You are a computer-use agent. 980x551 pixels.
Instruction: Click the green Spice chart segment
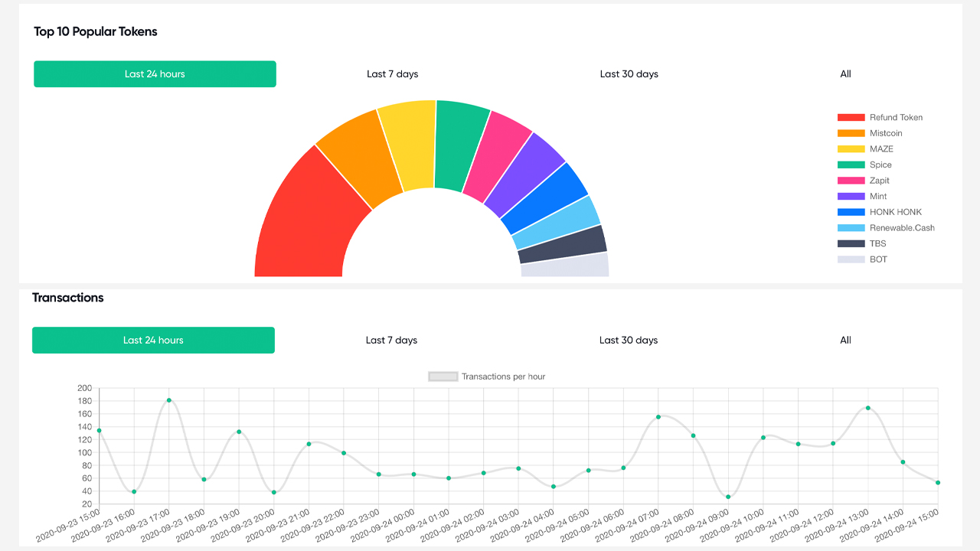[x=459, y=145]
